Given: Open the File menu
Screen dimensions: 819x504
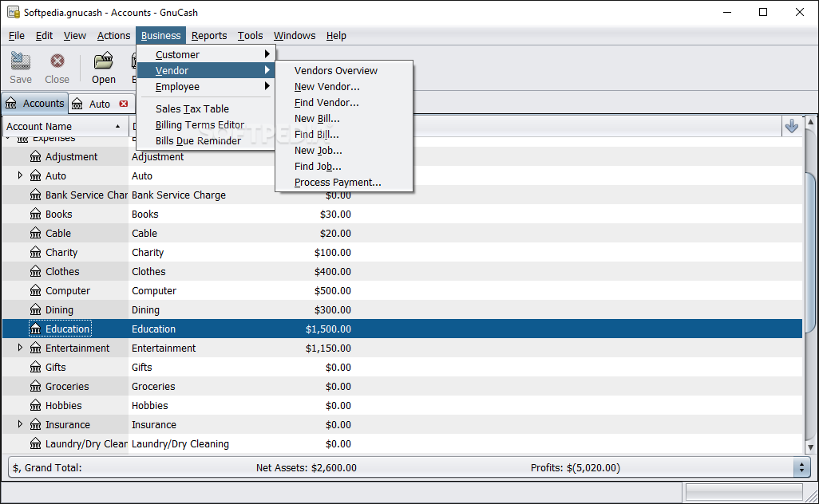Looking at the screenshot, I should 17,35.
